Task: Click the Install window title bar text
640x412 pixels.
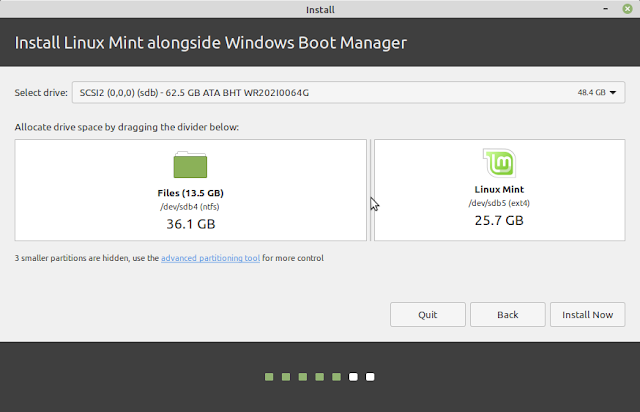Action: coord(320,9)
